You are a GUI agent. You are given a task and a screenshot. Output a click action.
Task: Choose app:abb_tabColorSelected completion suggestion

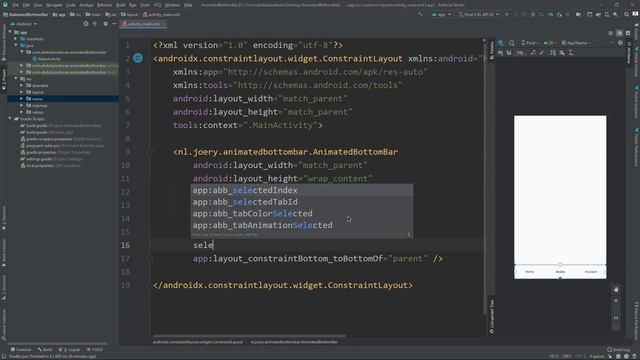[302, 213]
